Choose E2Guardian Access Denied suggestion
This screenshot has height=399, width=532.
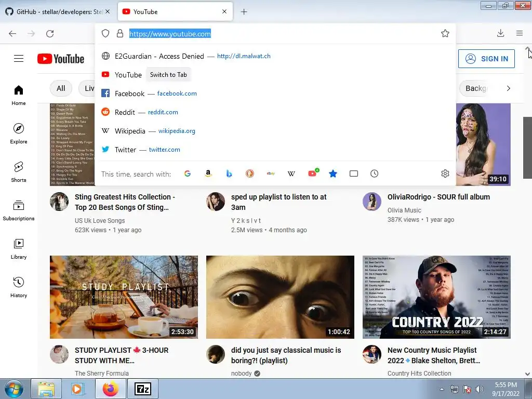click(275, 56)
